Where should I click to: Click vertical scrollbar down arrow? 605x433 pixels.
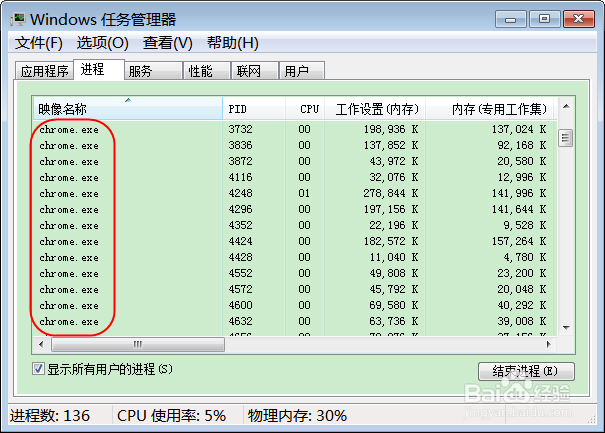(566, 328)
